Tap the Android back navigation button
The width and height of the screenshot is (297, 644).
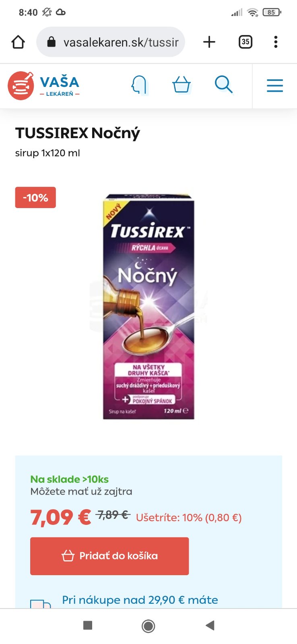[x=210, y=625]
